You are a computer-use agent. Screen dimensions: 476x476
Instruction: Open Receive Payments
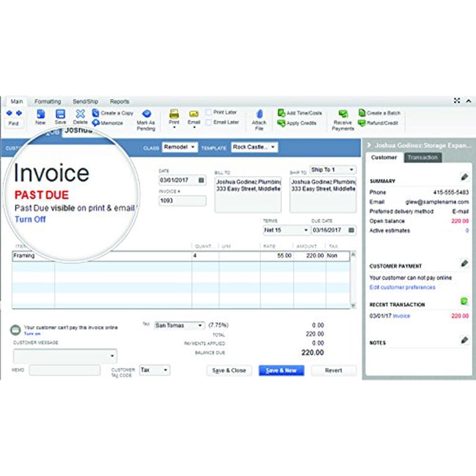(343, 120)
